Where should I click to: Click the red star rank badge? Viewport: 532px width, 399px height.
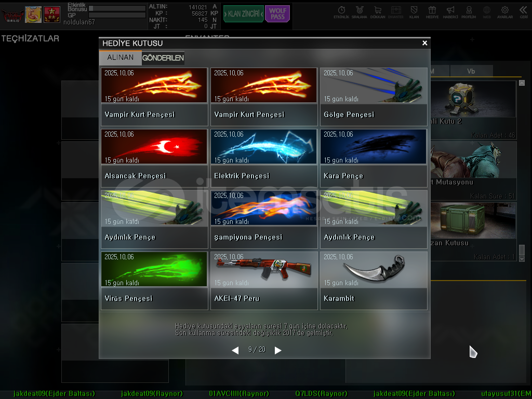tap(52, 15)
